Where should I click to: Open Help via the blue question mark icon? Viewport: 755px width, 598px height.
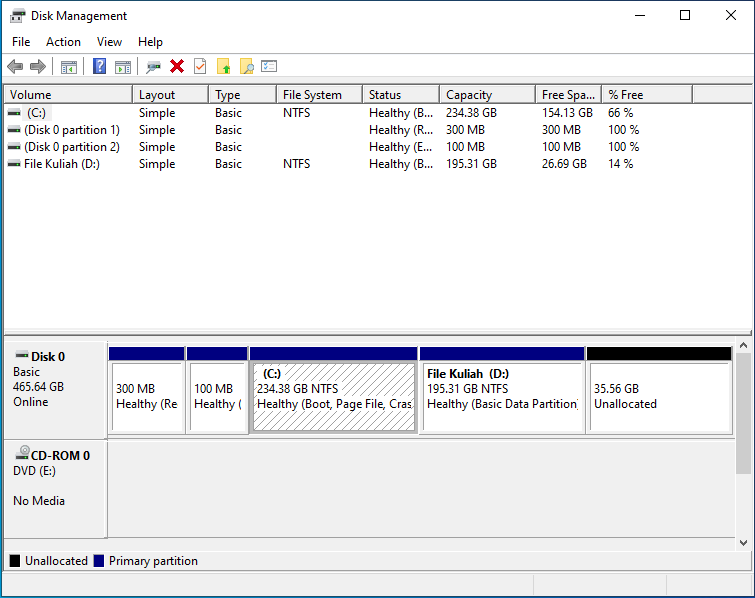pos(99,67)
